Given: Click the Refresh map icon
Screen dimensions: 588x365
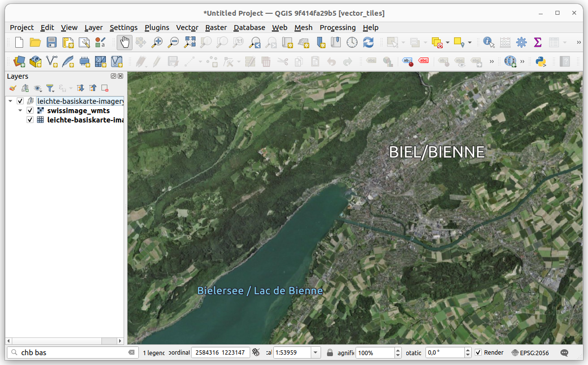Looking at the screenshot, I should 368,43.
